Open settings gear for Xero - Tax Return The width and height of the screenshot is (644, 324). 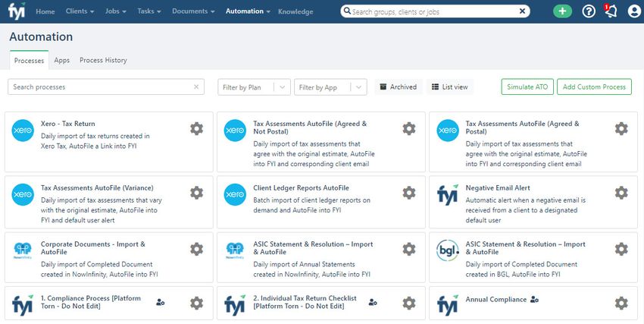tap(197, 129)
